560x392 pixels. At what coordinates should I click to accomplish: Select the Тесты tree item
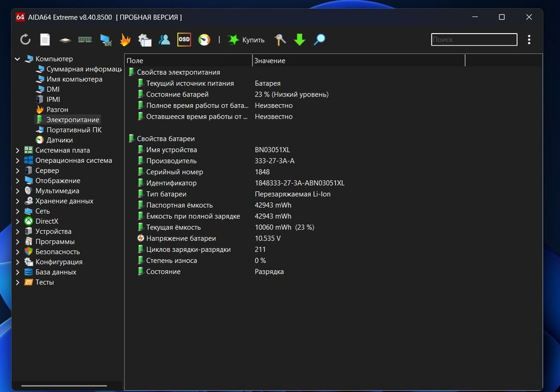39,283
